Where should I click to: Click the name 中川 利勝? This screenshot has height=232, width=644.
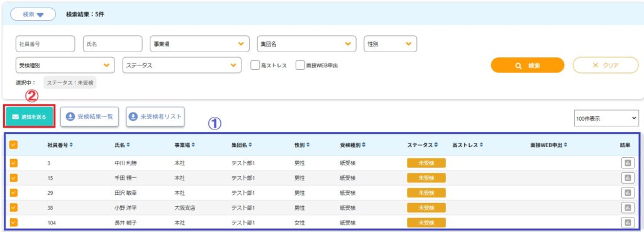(x=126, y=163)
